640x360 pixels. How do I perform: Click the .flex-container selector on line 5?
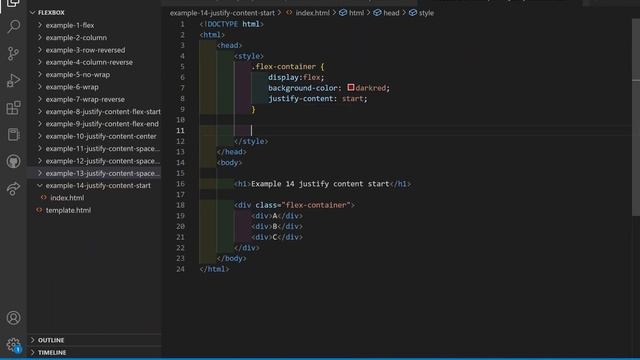(283, 67)
